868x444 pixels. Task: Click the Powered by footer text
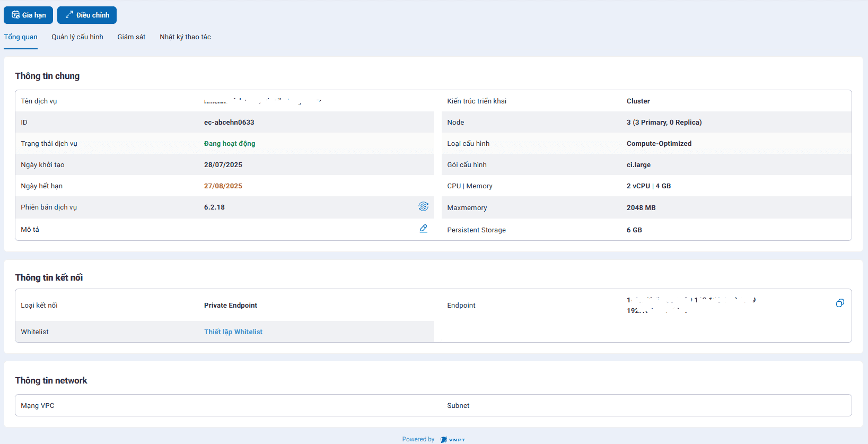418,439
